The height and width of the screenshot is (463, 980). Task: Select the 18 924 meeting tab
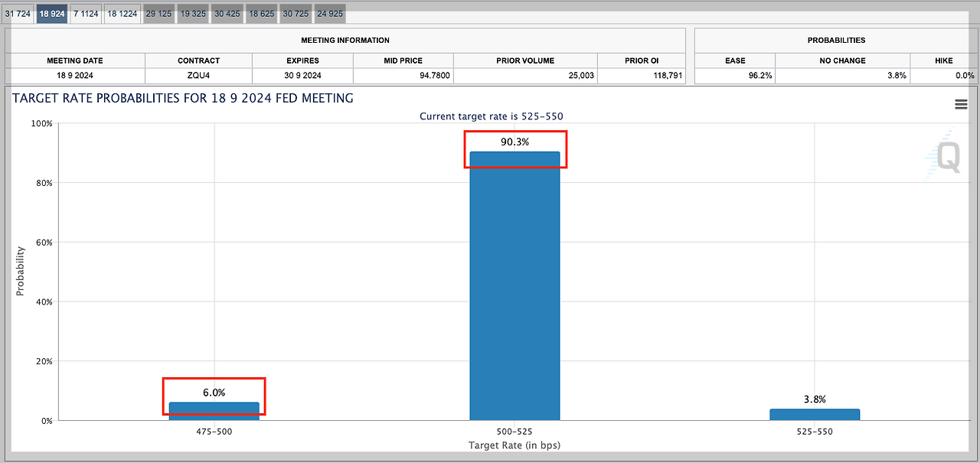pos(52,14)
